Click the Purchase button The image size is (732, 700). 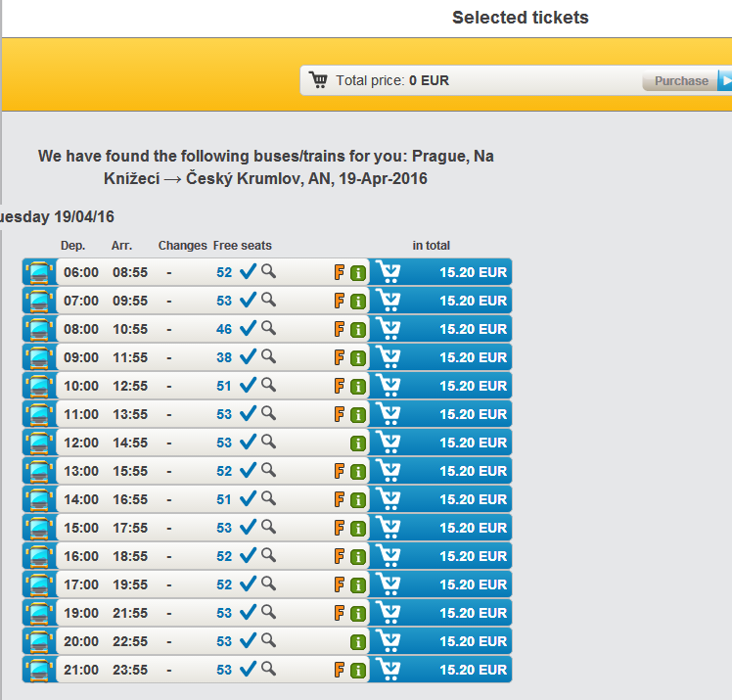click(682, 81)
